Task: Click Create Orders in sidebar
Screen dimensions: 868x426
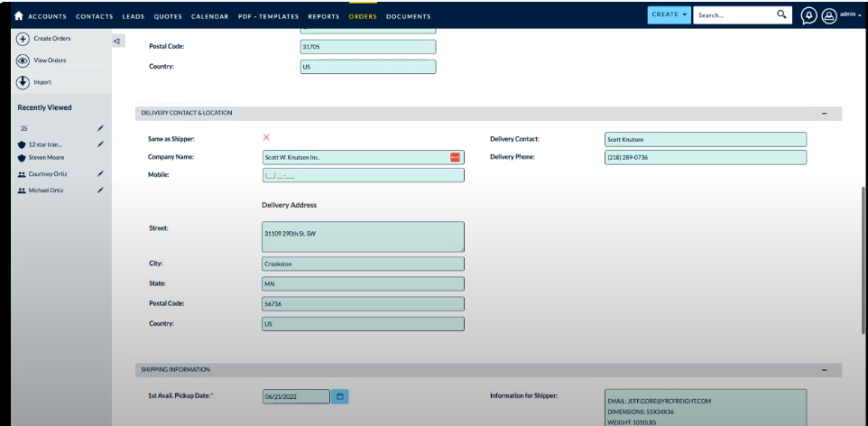Action: coord(51,39)
